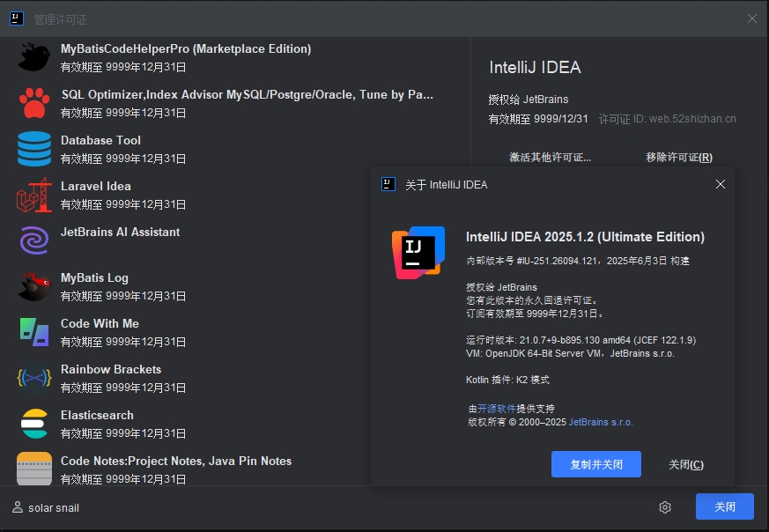Click the 运行时版本 21.0.7+9-b895.130 line
The image size is (769, 532).
pyautogui.click(x=580, y=340)
